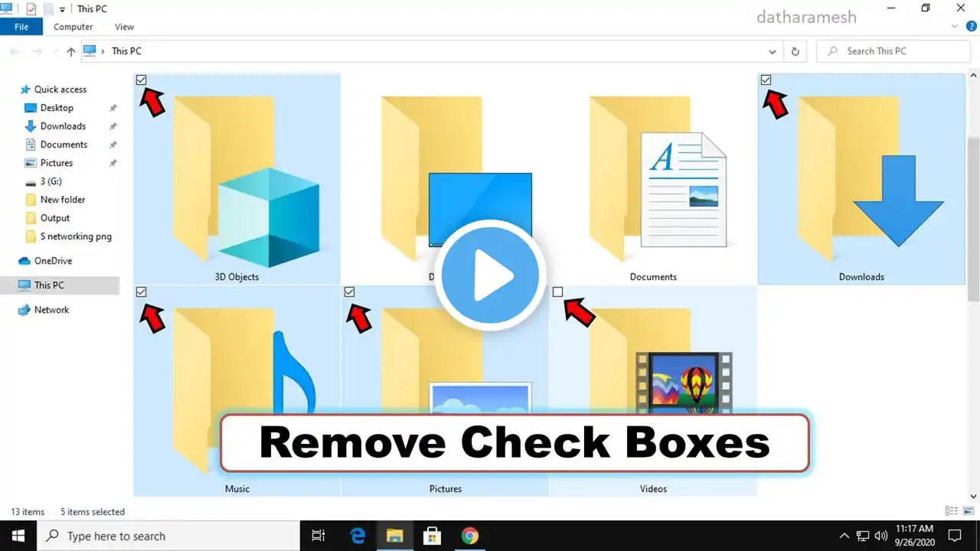This screenshot has width=980, height=551.
Task: Open Microsoft Store from the taskbar
Action: click(432, 536)
